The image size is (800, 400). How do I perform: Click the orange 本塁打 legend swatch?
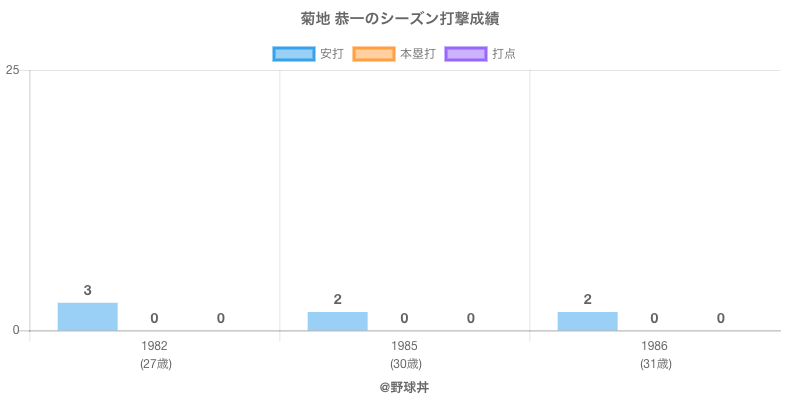(x=373, y=54)
